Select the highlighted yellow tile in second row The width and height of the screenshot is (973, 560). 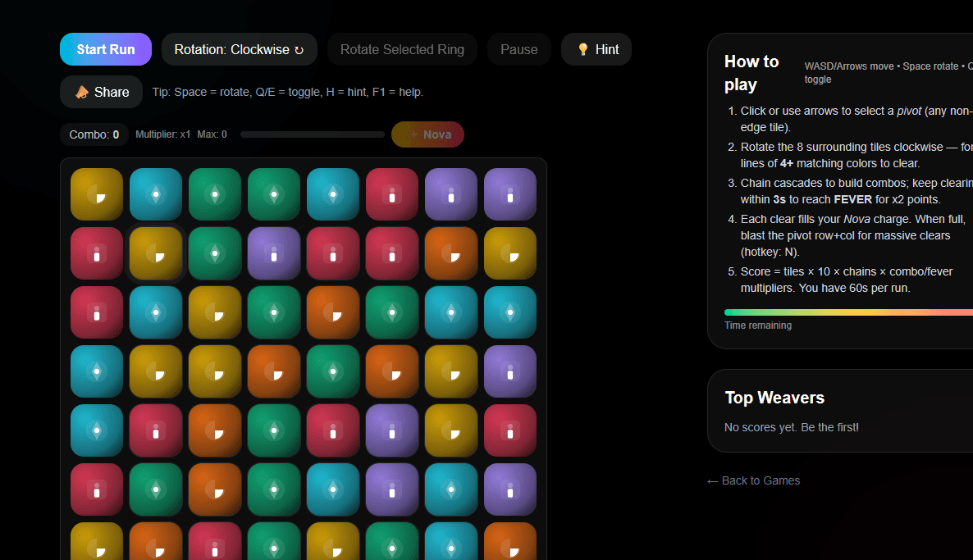(x=156, y=253)
